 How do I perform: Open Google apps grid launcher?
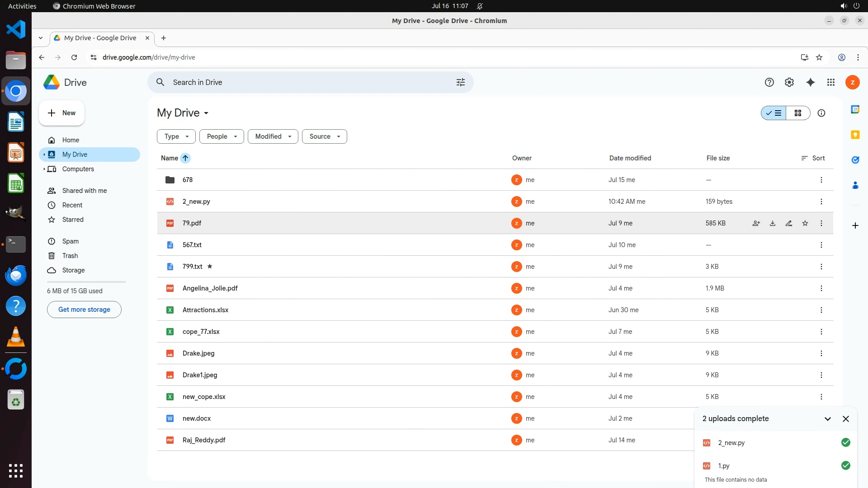pos(831,82)
